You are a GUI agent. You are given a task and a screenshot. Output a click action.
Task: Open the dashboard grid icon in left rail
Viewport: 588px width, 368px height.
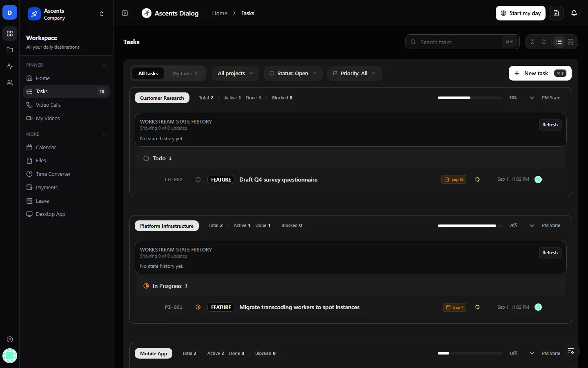[10, 34]
